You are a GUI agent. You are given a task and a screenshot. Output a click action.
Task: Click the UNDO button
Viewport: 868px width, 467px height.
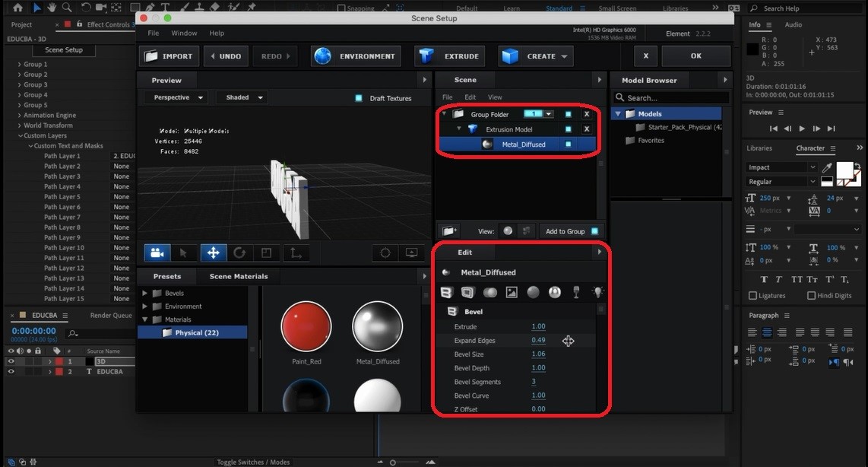tap(225, 56)
